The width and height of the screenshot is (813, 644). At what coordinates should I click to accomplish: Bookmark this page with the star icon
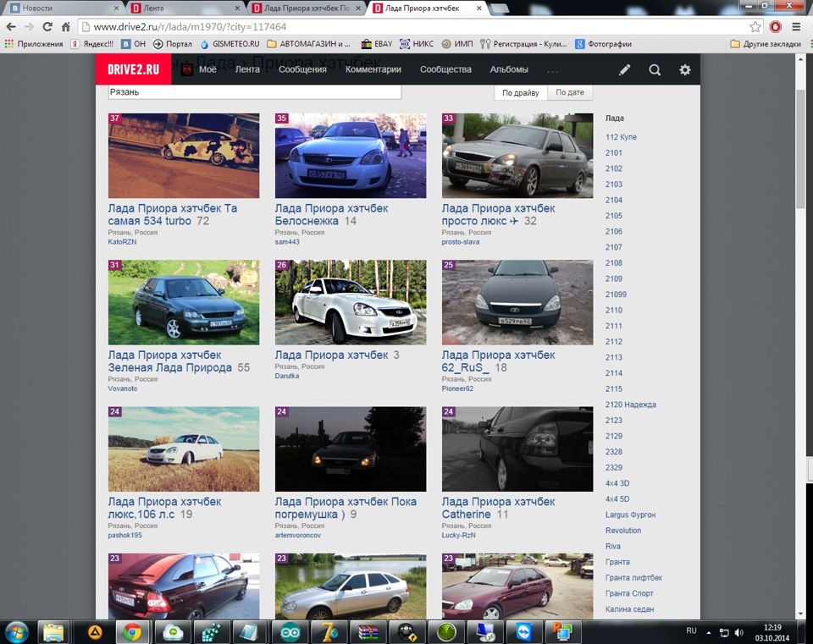(755, 27)
